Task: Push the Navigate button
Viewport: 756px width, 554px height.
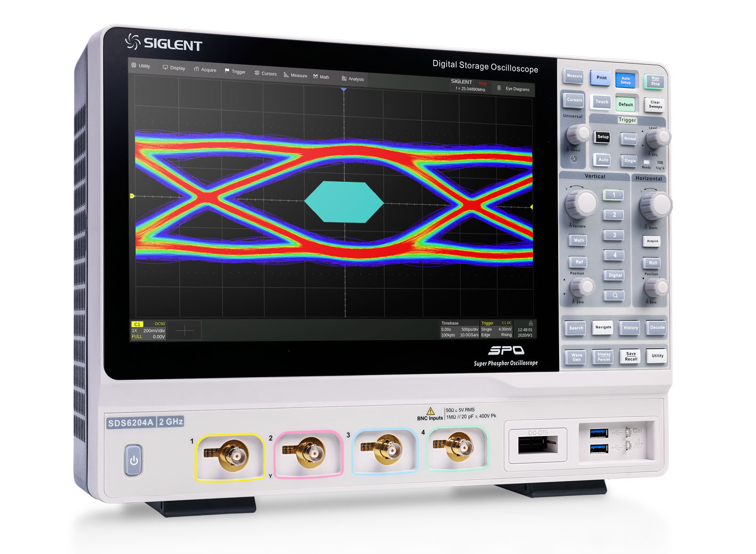Action: [x=603, y=327]
